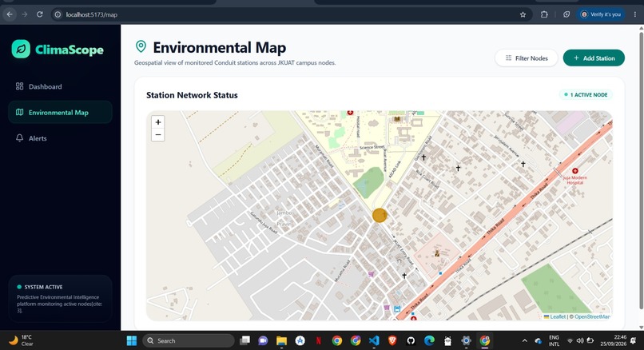
Task: Open the Windows Start menu
Action: point(132,340)
